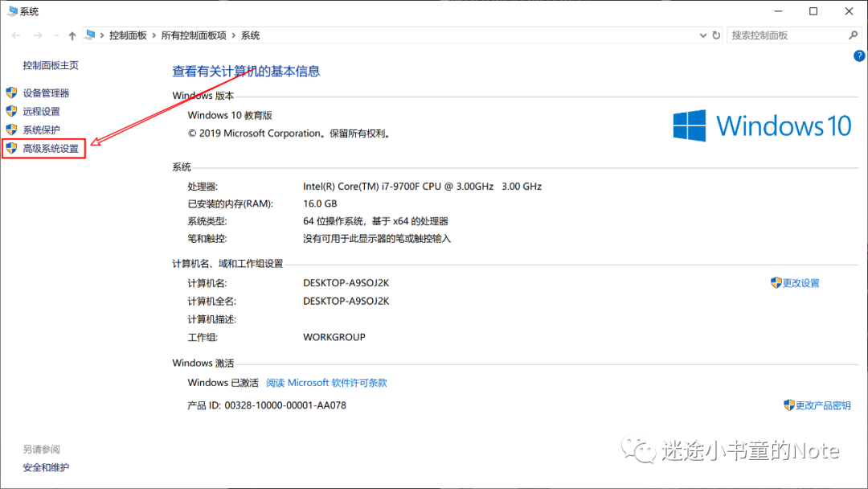This screenshot has width=868, height=489.
Task: Expand chevron before 控制面板 breadcrumb
Action: coord(102,35)
